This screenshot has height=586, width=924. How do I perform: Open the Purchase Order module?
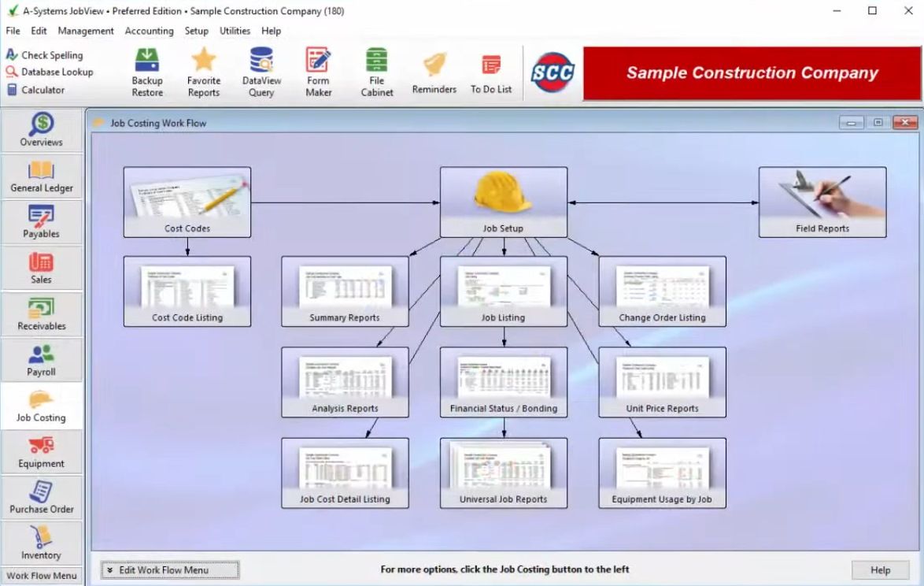(41, 498)
